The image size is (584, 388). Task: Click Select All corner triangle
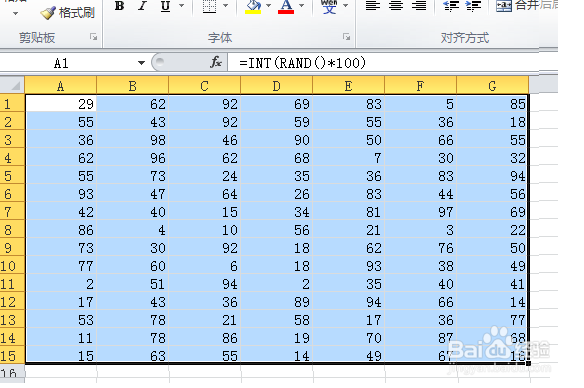coord(12,85)
